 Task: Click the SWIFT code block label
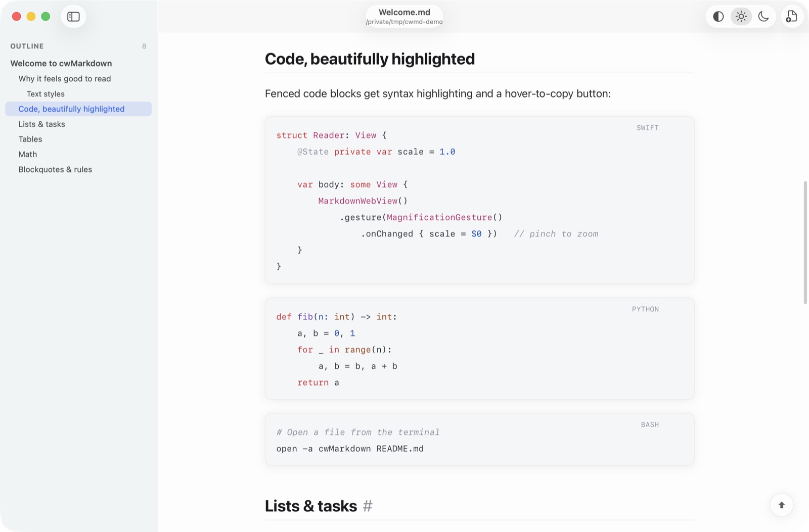click(x=648, y=128)
